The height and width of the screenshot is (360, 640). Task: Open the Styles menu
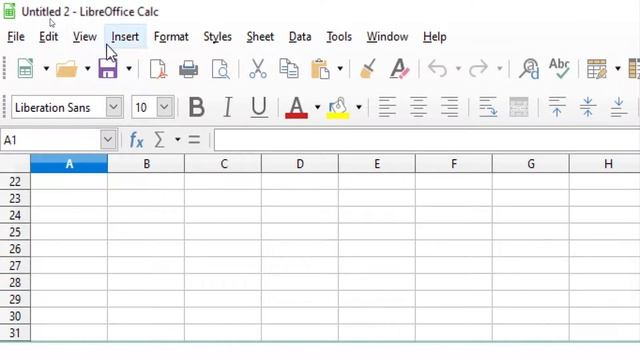pyautogui.click(x=218, y=37)
